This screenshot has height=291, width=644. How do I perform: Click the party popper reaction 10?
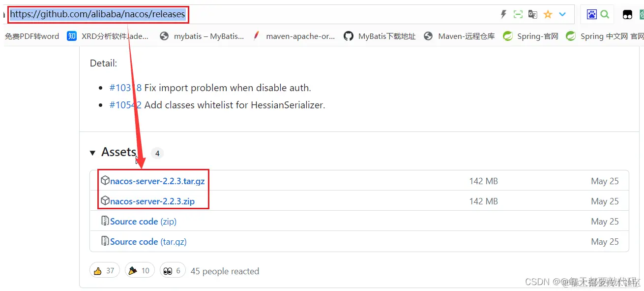click(x=140, y=270)
